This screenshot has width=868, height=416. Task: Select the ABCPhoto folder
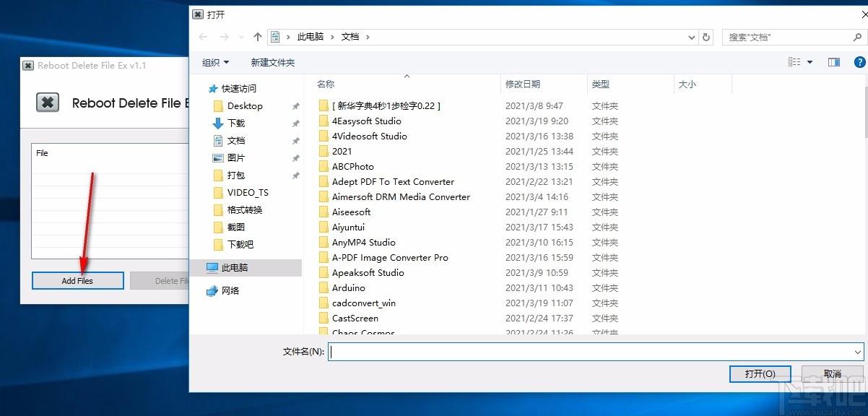[353, 166]
